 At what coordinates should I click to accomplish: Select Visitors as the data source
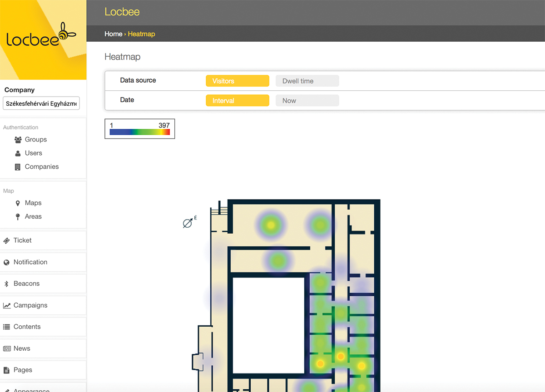click(237, 81)
